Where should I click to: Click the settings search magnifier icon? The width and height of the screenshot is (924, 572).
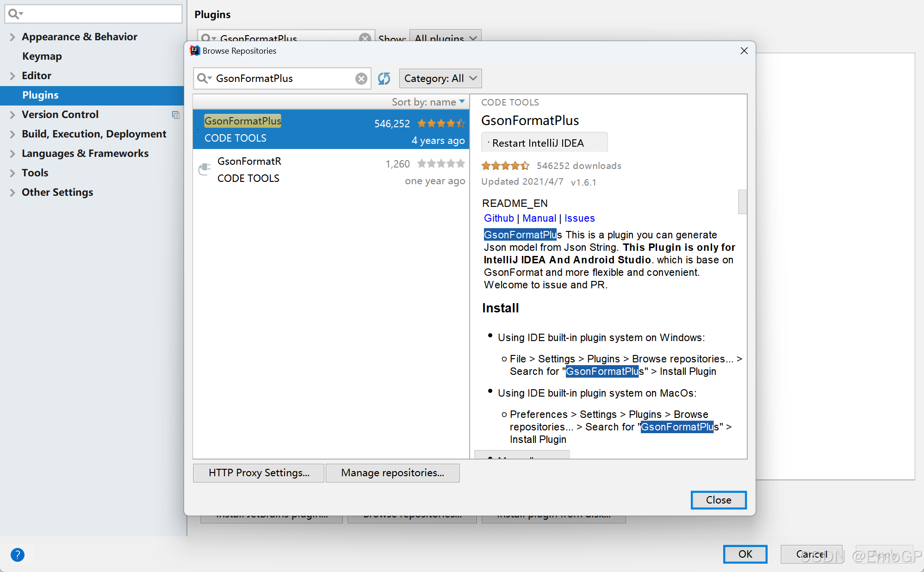coord(15,14)
